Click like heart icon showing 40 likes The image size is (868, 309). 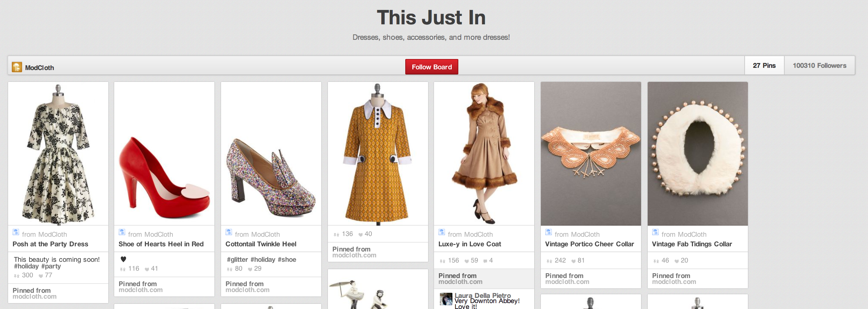coord(361,235)
